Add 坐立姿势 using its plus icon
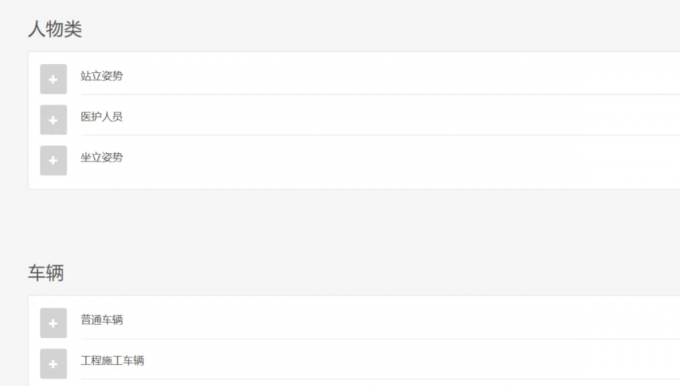Screen dimensions: 680x386 pyautogui.click(x=53, y=160)
